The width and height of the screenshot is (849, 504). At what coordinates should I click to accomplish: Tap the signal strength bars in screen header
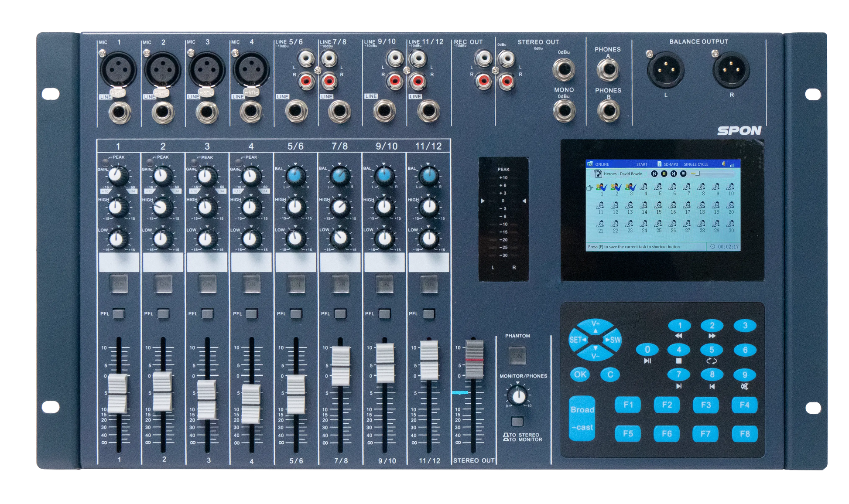(x=732, y=164)
